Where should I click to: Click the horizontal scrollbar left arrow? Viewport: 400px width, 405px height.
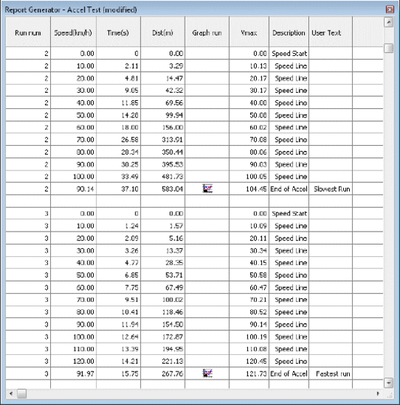pos(11,394)
